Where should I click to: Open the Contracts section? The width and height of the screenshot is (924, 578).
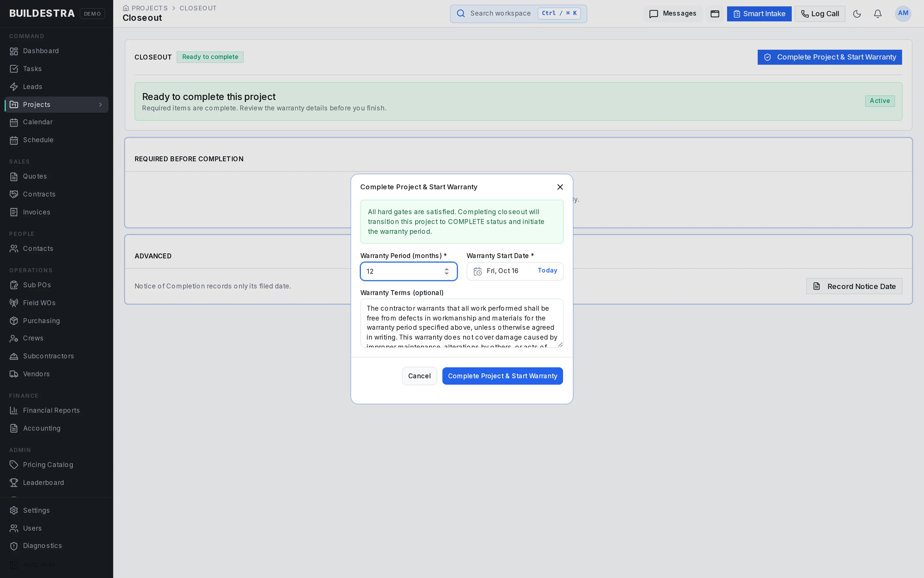(x=57, y=194)
